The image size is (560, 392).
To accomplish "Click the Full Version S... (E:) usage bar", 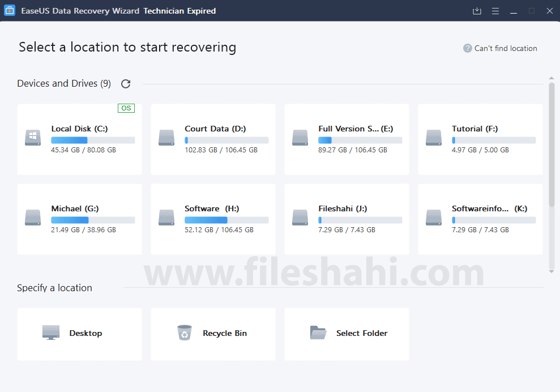I will tap(360, 140).
